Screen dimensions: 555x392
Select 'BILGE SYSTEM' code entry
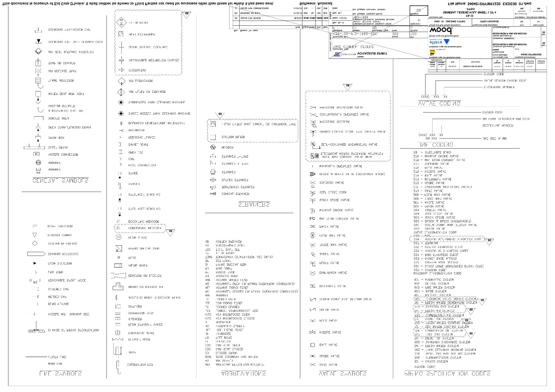click(x=430, y=291)
